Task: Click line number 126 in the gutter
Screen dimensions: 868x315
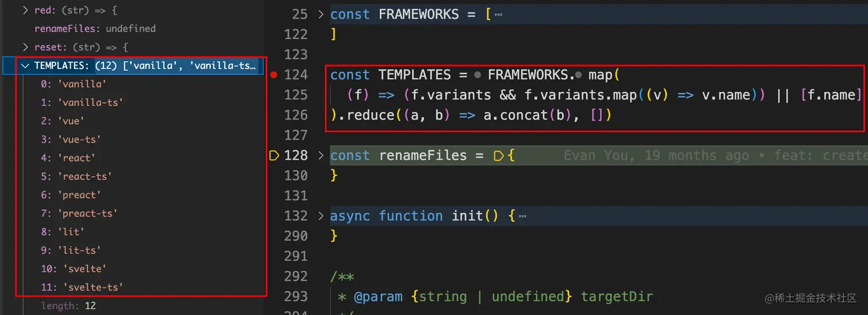Action: pos(296,115)
